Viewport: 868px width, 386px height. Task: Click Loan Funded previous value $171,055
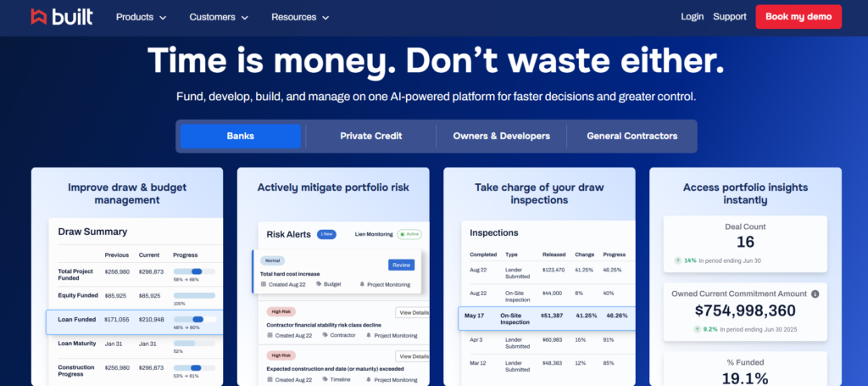coord(117,320)
